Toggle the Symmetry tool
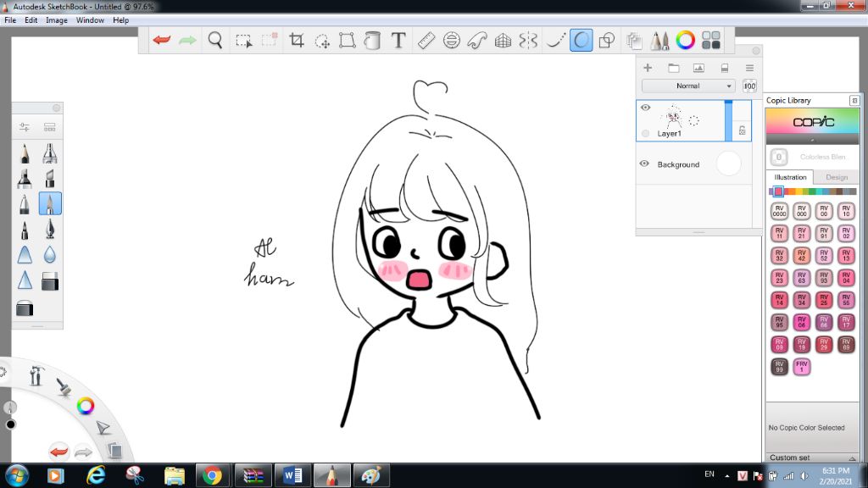Screen dimensions: 868x488 pos(528,41)
